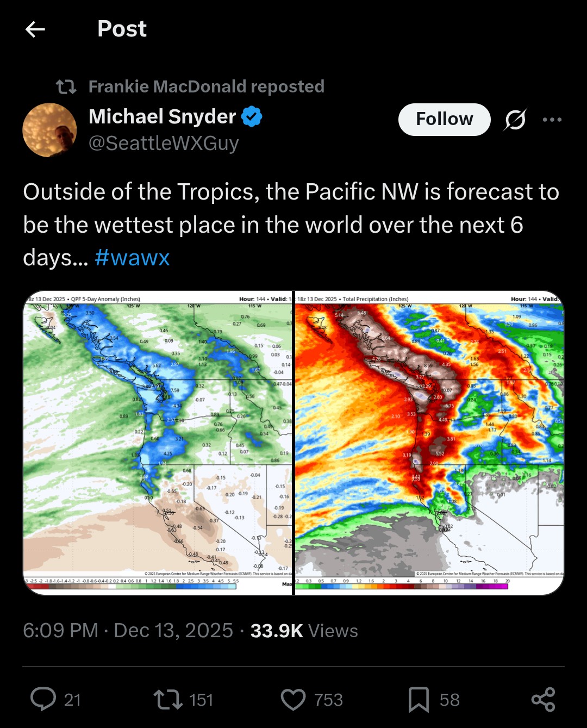This screenshot has width=587, height=728.
Task: Tap the repost icon showing 151
Action: point(168,699)
